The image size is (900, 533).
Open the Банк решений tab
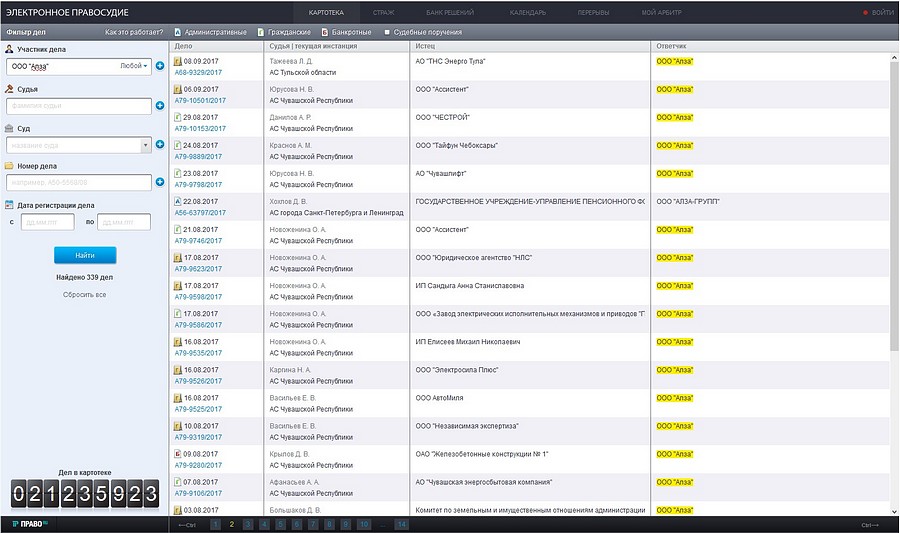450,12
